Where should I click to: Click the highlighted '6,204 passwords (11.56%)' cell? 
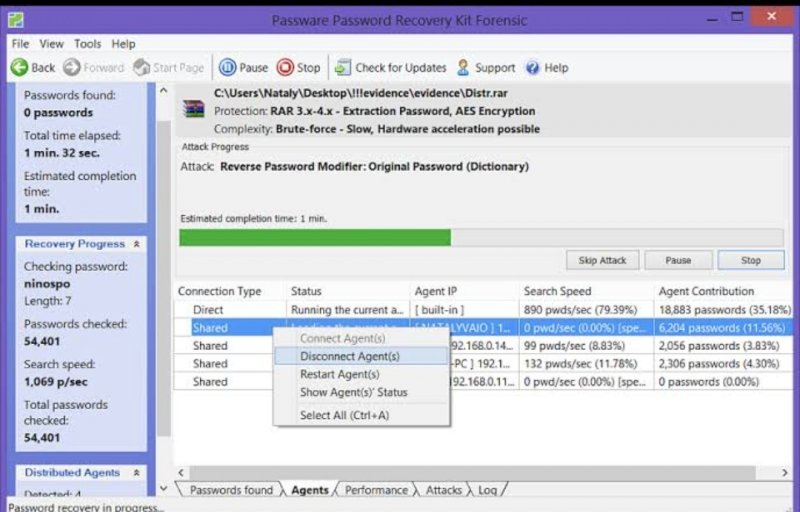[721, 327]
